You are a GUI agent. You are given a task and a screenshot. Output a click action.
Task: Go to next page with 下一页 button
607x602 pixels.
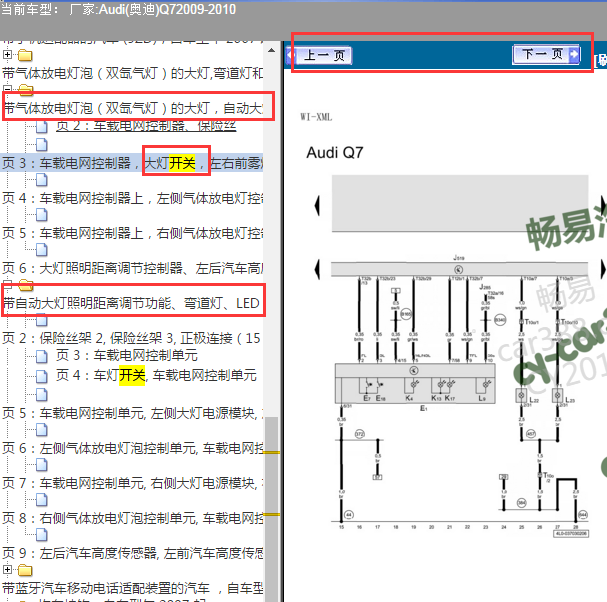546,54
